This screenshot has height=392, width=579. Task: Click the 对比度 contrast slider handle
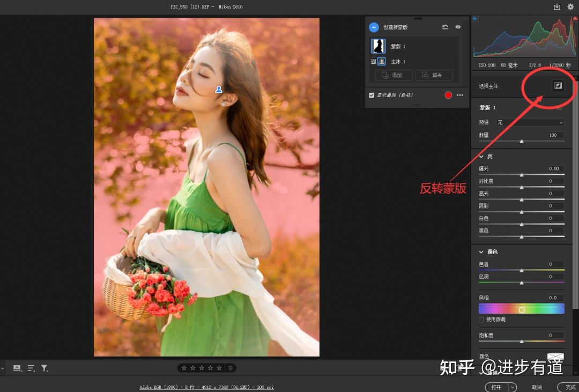tap(522, 187)
